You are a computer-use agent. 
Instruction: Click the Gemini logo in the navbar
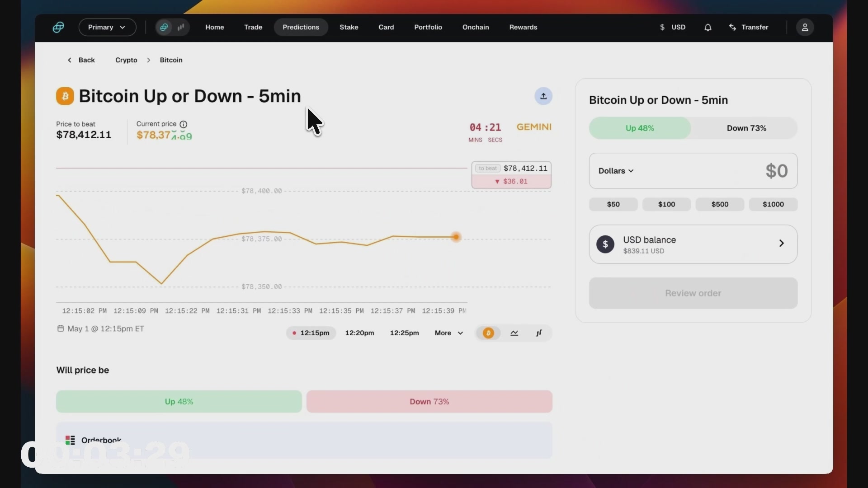point(58,28)
